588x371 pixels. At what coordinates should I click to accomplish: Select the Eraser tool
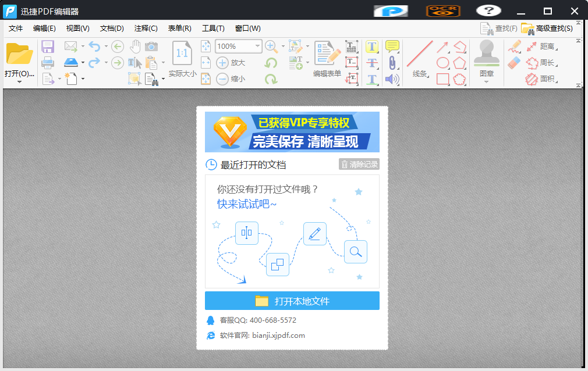pyautogui.click(x=514, y=63)
